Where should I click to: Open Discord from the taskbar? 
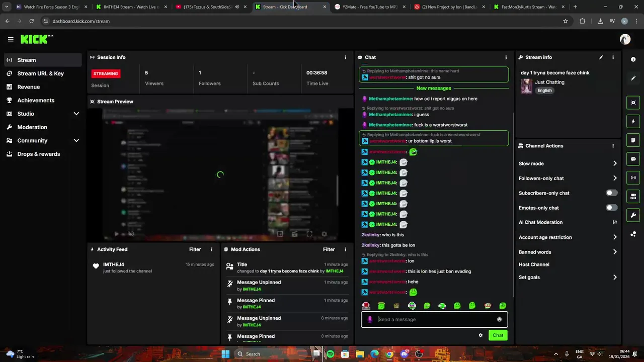click(404, 354)
